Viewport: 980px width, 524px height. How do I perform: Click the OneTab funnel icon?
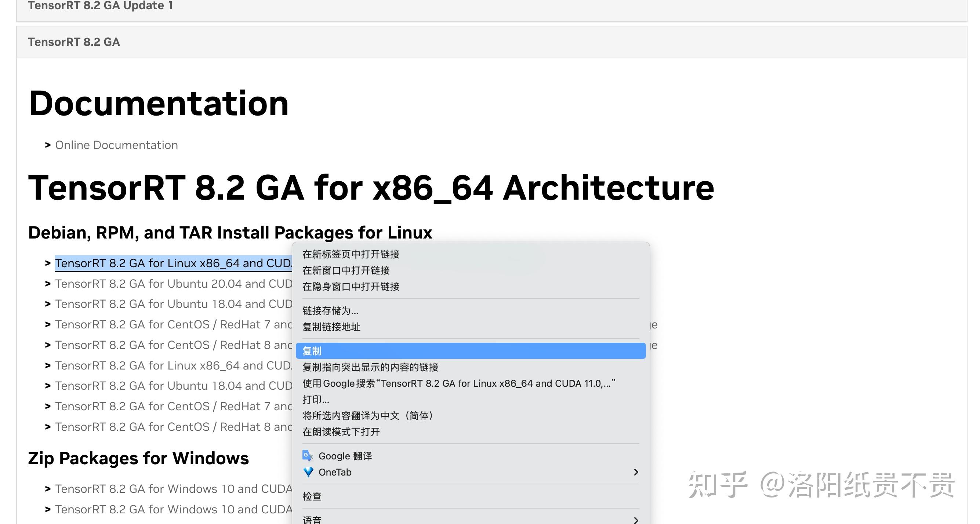tap(308, 472)
